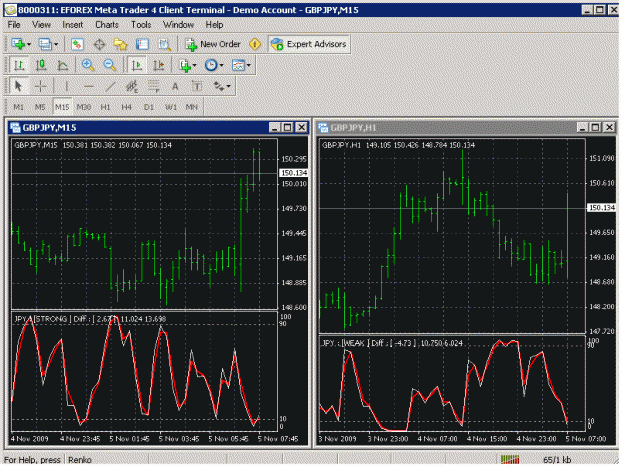Open the Insert menu
Screen dimensions: 625x470
pyautogui.click(x=73, y=25)
